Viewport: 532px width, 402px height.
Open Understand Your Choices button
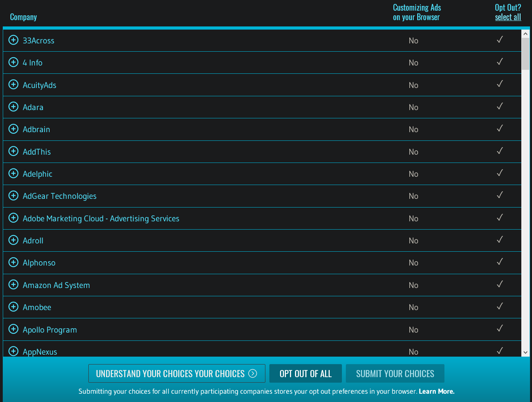pyautogui.click(x=177, y=373)
